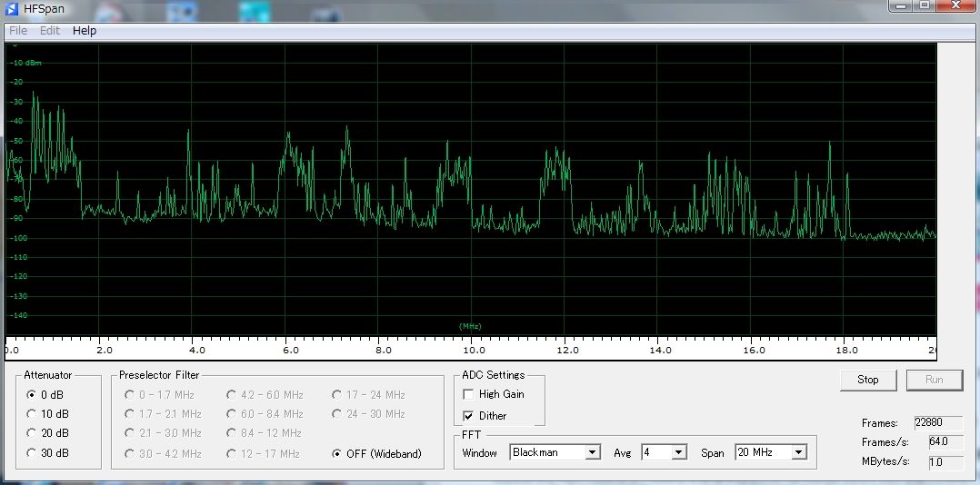The width and height of the screenshot is (980, 485).
Task: Click the (MHz) unit label in the plot
Action: (x=470, y=326)
